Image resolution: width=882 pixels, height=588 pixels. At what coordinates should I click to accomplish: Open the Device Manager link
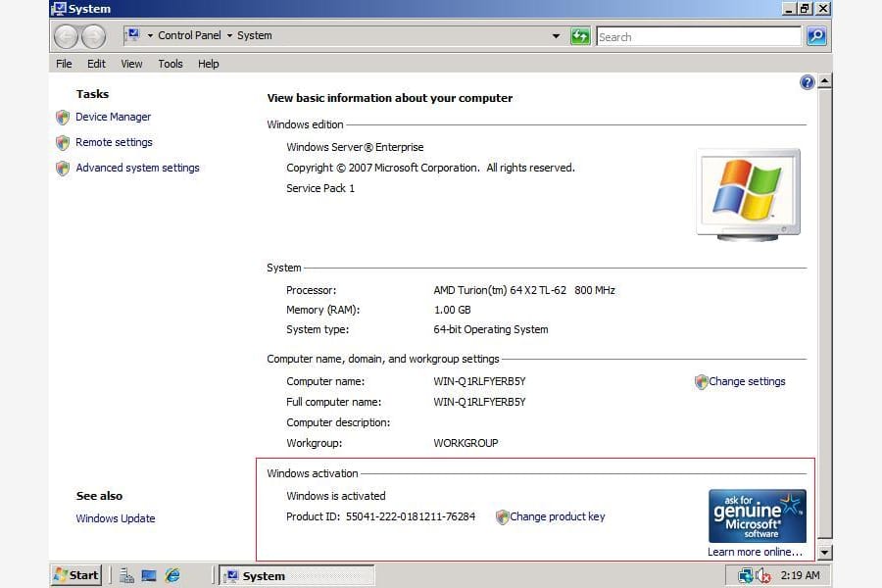[113, 117]
